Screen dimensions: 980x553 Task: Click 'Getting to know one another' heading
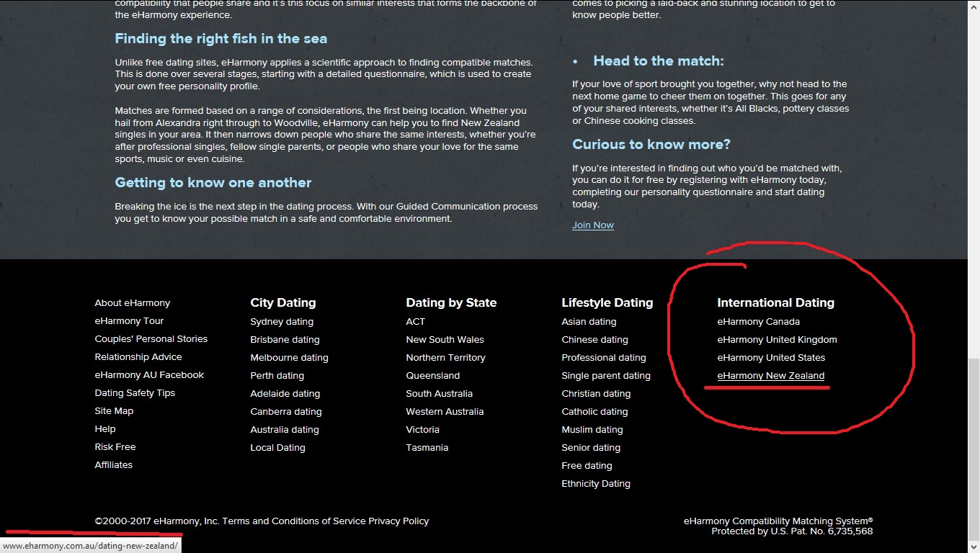(x=213, y=183)
